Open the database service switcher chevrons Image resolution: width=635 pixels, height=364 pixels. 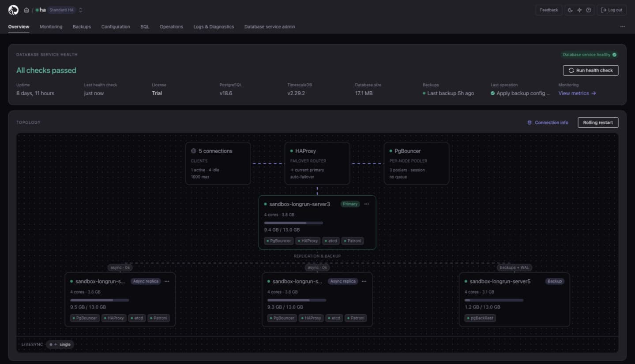[x=81, y=10]
